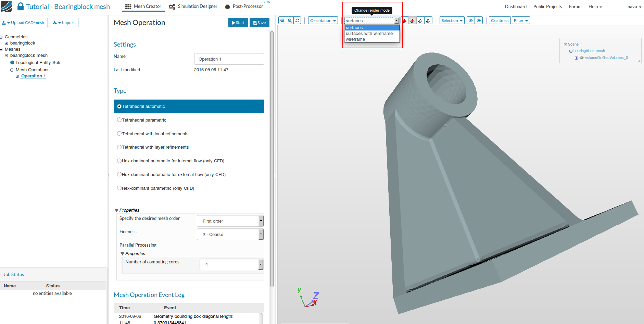Click the first pick-mode triangle icon

[x=405, y=21]
